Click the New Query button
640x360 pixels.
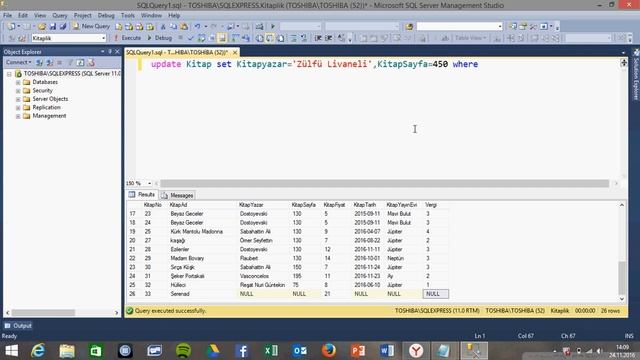coord(91,26)
